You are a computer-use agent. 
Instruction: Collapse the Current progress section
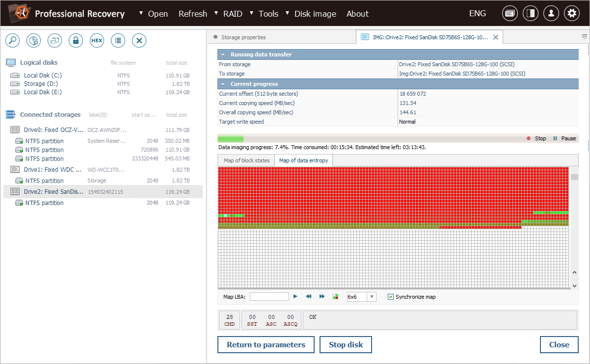223,84
